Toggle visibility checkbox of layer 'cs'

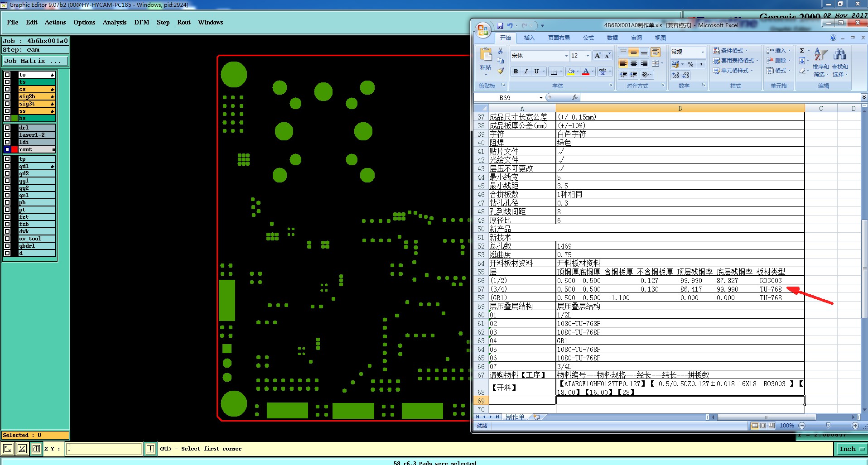pos(7,89)
